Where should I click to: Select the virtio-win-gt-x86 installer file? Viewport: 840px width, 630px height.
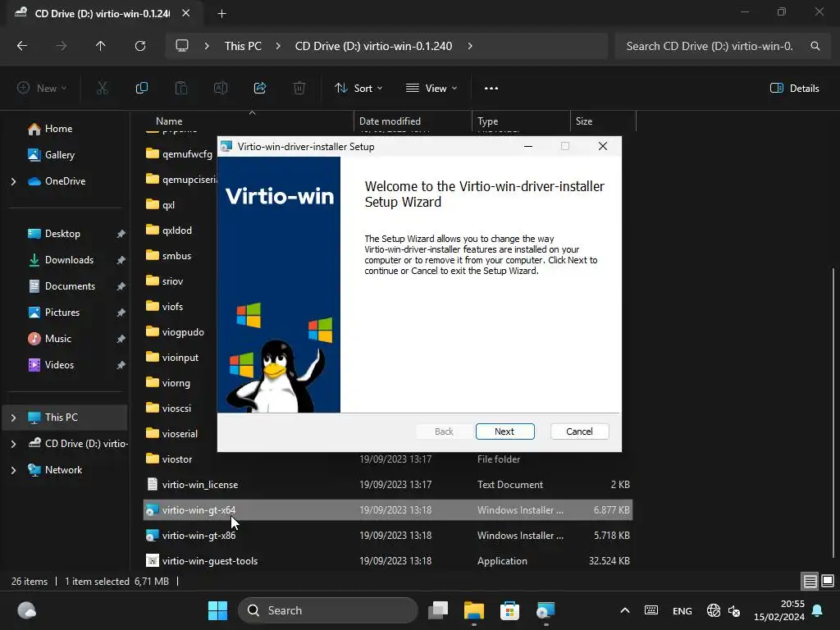pyautogui.click(x=199, y=535)
